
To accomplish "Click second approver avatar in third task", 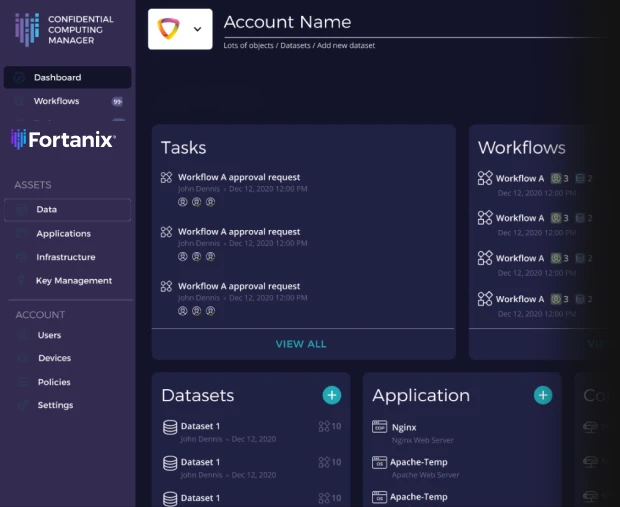I will click(x=197, y=311).
